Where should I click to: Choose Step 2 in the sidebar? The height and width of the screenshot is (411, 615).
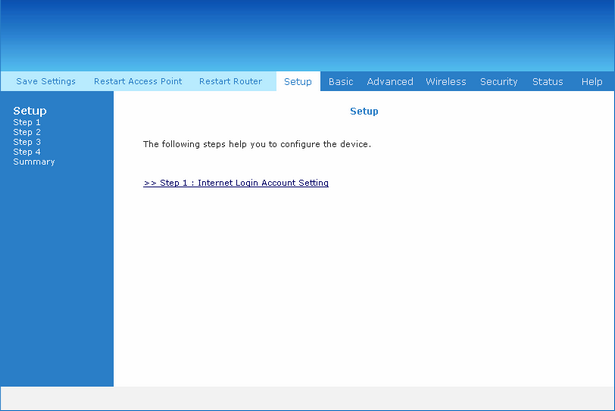pyautogui.click(x=27, y=132)
